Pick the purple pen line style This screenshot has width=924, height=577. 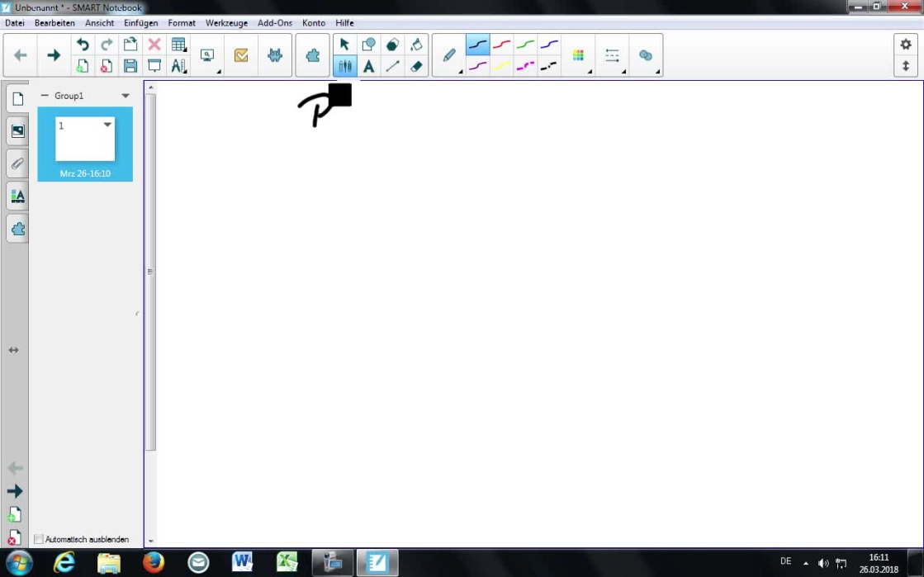click(478, 66)
